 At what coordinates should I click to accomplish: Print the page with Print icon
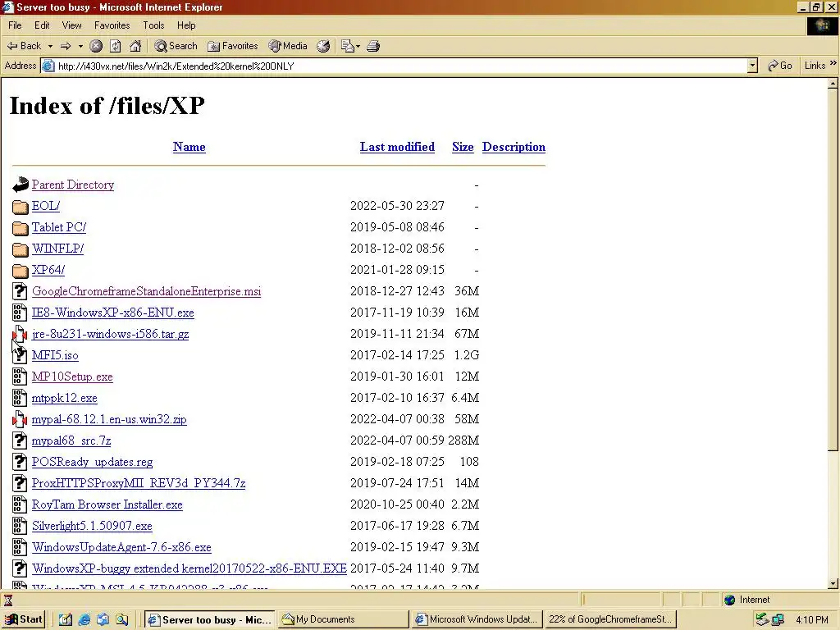373,46
